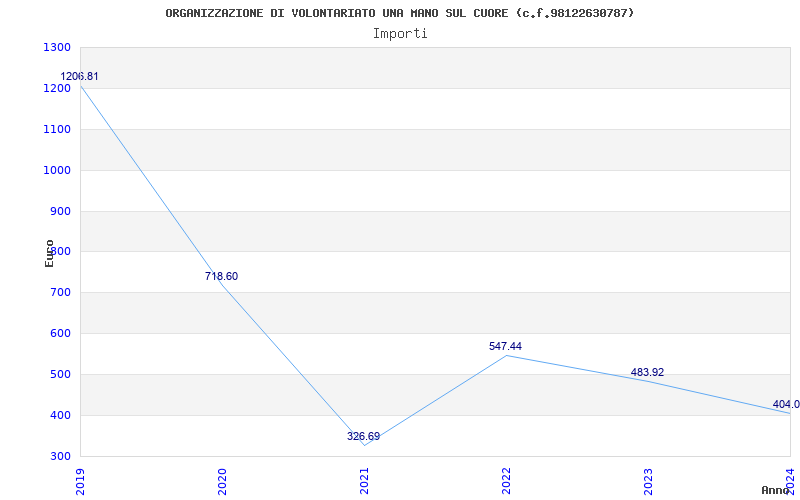Screen dimensions: 800x500
Task: Click the 400 y-axis tick label
Action: coord(61,415)
